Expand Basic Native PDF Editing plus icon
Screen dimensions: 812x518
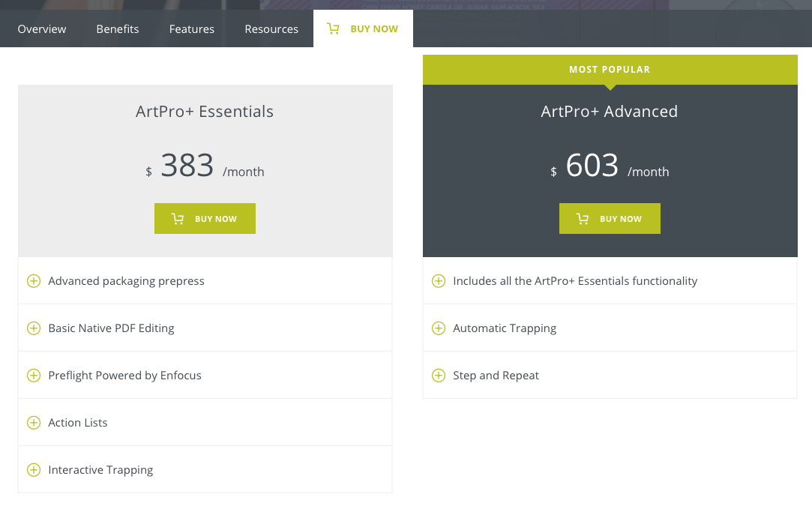[x=34, y=328]
